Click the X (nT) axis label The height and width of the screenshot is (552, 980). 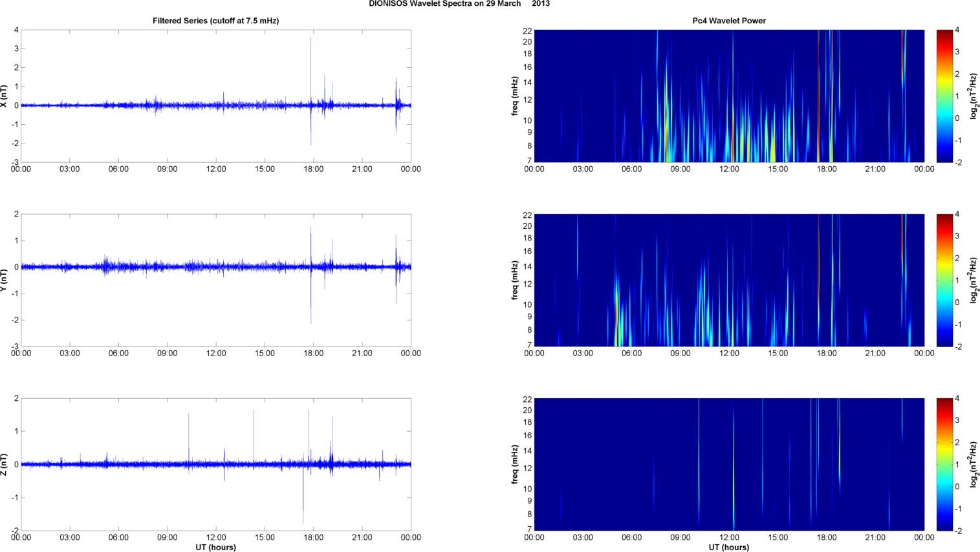tap(5, 96)
